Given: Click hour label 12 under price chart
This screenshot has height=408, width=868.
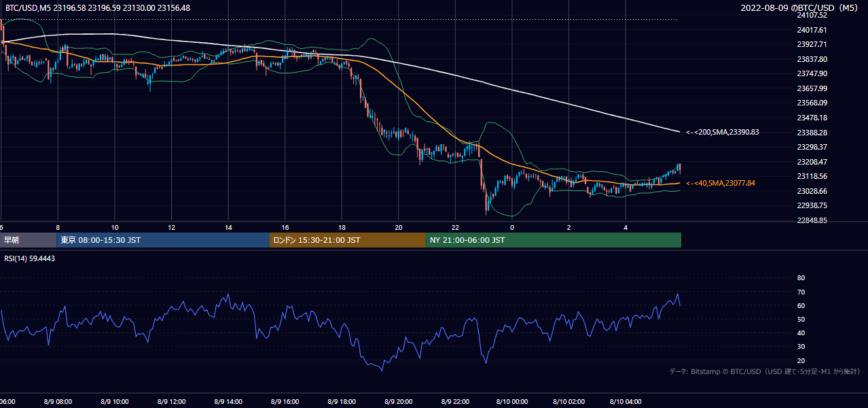Looking at the screenshot, I should [172, 227].
